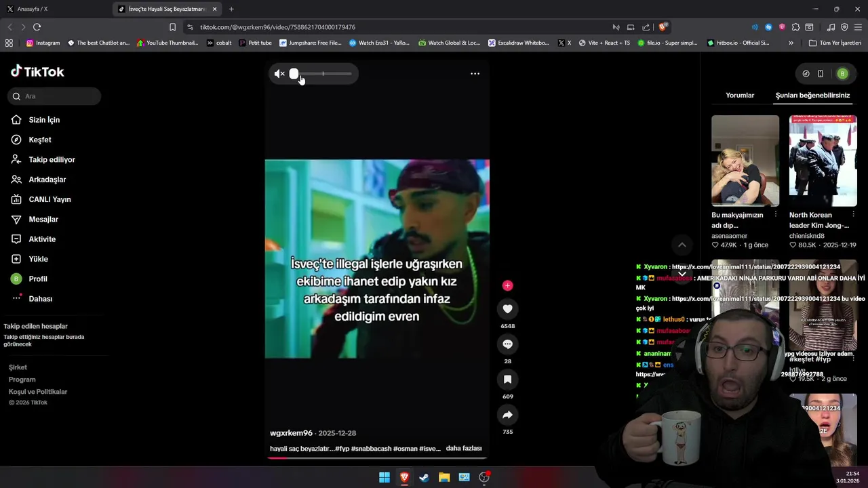Open wgxrkem96 creator profile

(291, 433)
